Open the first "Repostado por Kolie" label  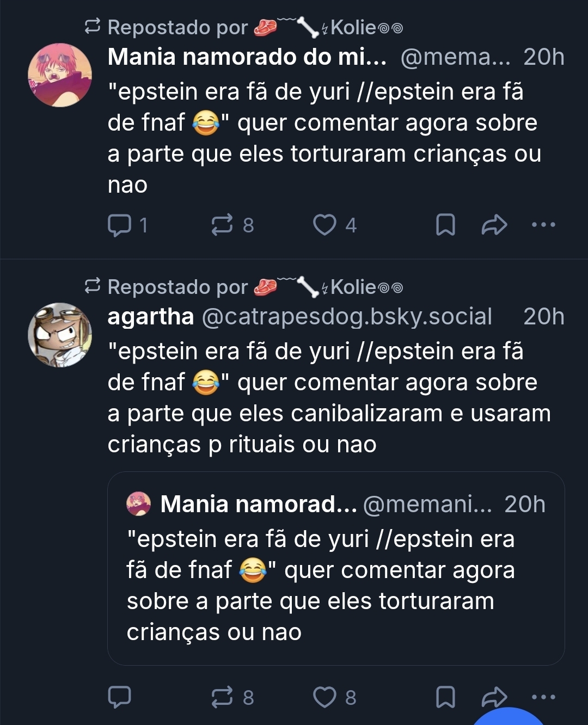pyautogui.click(x=244, y=27)
